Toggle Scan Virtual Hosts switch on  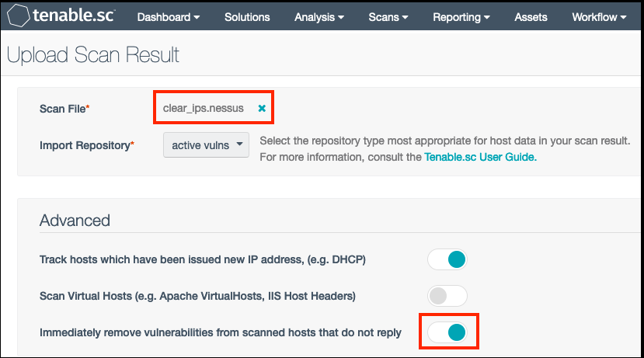447,296
